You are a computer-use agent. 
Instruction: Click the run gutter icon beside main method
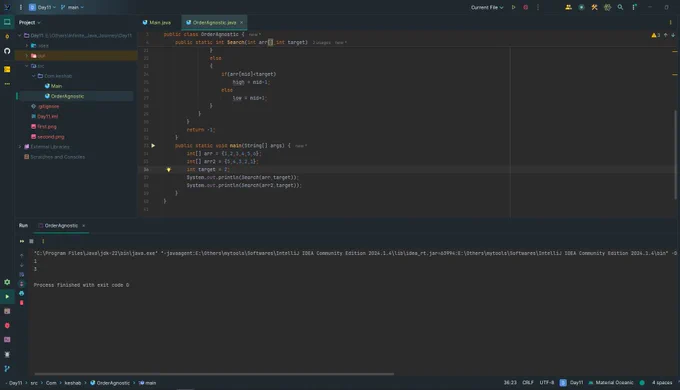pos(153,146)
